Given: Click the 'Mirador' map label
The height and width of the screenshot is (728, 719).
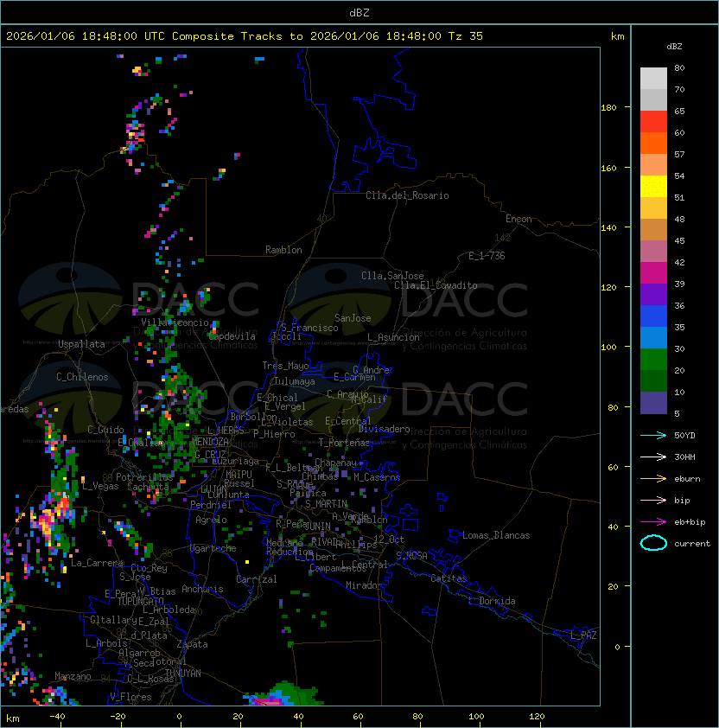Looking at the screenshot, I should 364,585.
